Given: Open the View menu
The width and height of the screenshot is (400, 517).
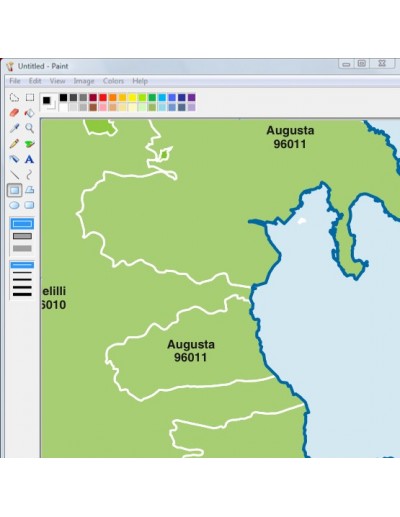Looking at the screenshot, I should point(57,81).
